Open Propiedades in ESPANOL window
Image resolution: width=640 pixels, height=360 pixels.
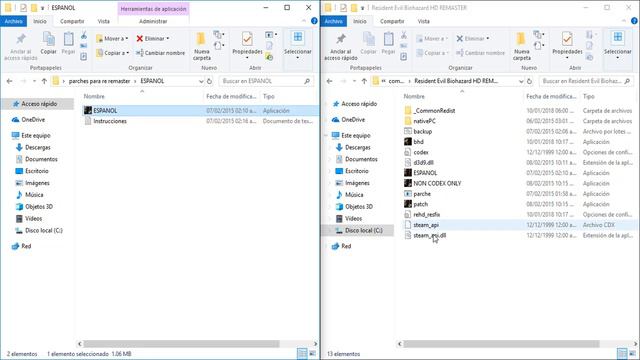click(x=247, y=45)
